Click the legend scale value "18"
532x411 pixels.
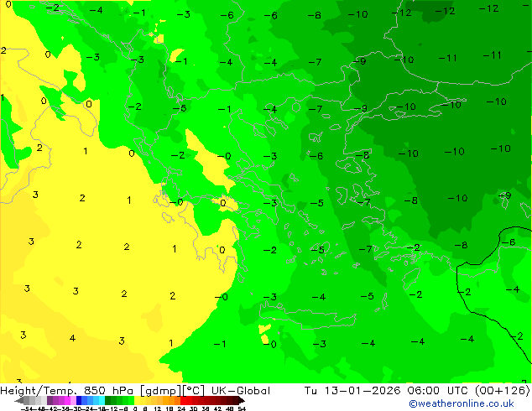click(x=170, y=408)
